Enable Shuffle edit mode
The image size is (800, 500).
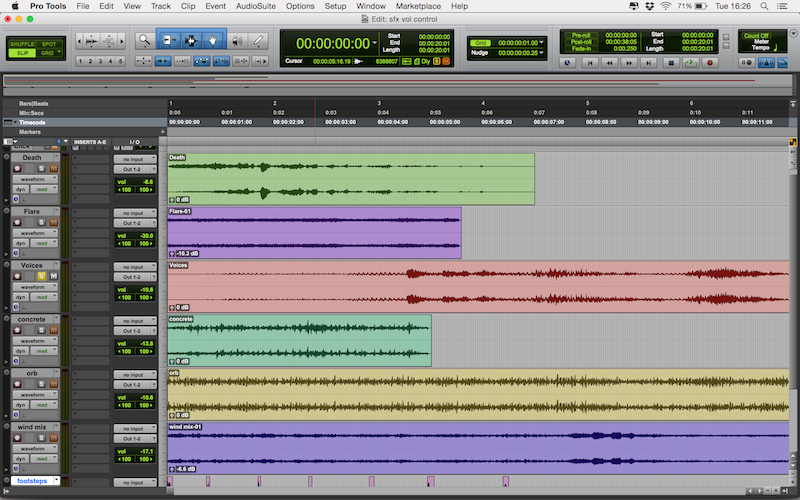[22, 44]
